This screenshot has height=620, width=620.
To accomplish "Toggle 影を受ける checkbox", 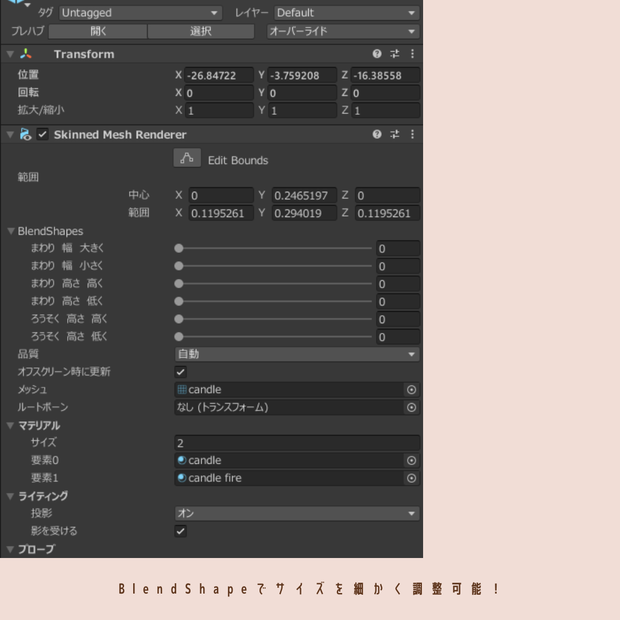I will click(x=180, y=531).
